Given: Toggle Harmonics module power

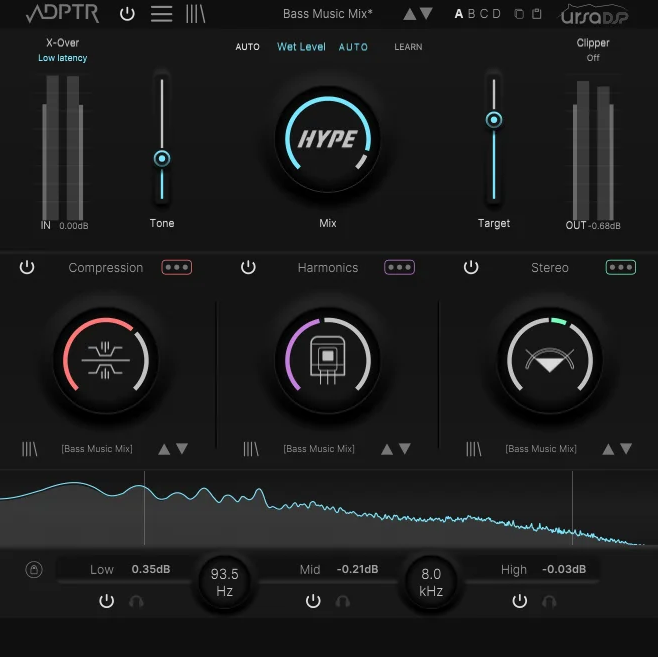Looking at the screenshot, I should [248, 267].
